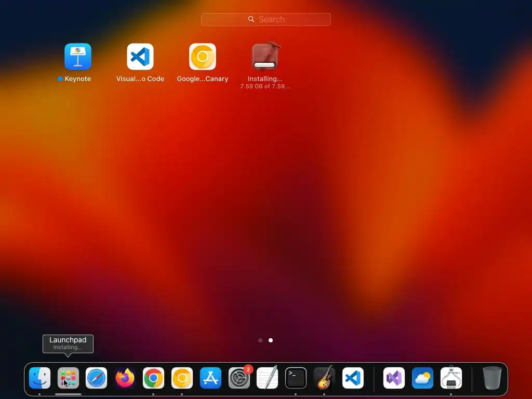Viewport: 532px width, 399px height.
Task: Open Finder from the Dock
Action: (x=39, y=378)
